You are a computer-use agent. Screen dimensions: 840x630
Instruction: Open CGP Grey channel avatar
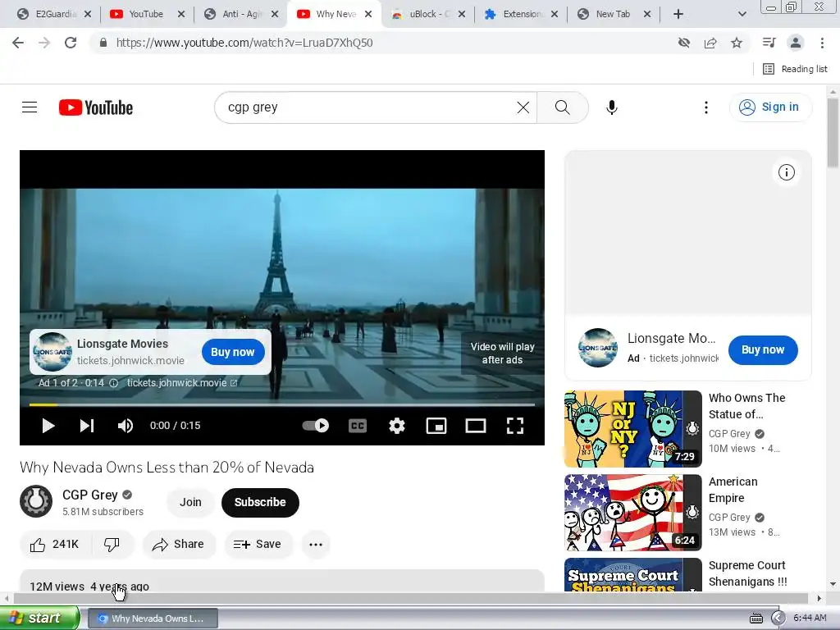36,501
